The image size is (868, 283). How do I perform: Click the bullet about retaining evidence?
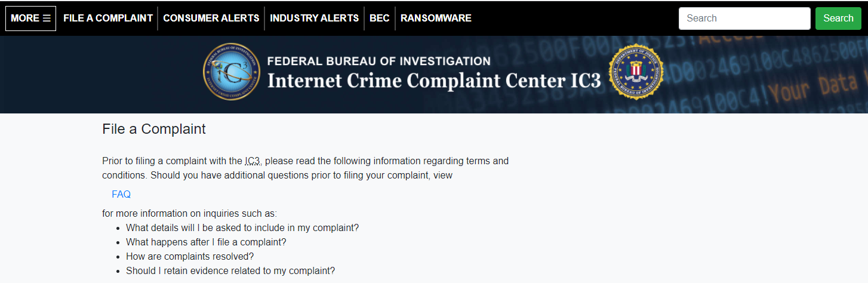click(230, 270)
